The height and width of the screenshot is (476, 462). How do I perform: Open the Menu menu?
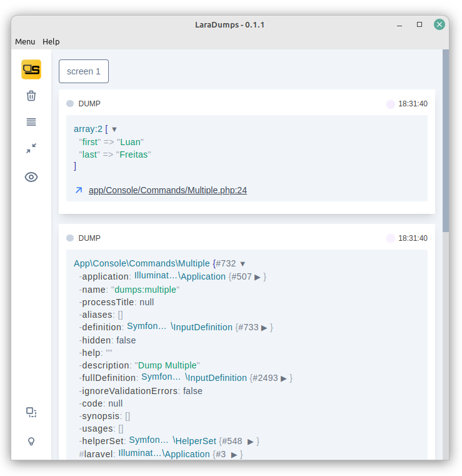point(25,41)
